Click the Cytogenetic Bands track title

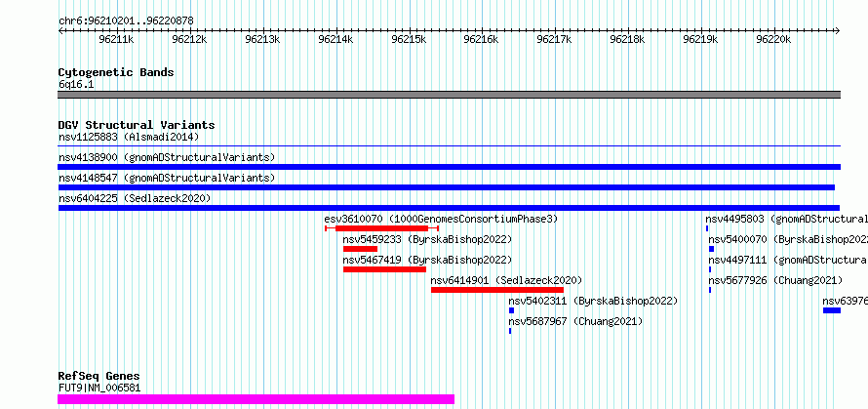[x=116, y=72]
